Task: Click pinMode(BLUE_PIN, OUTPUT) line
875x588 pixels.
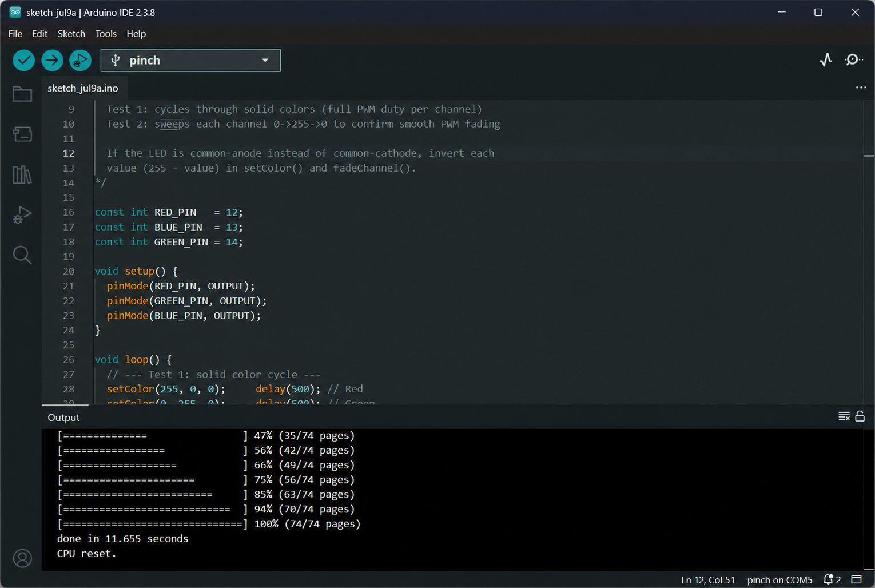Action: coord(184,316)
